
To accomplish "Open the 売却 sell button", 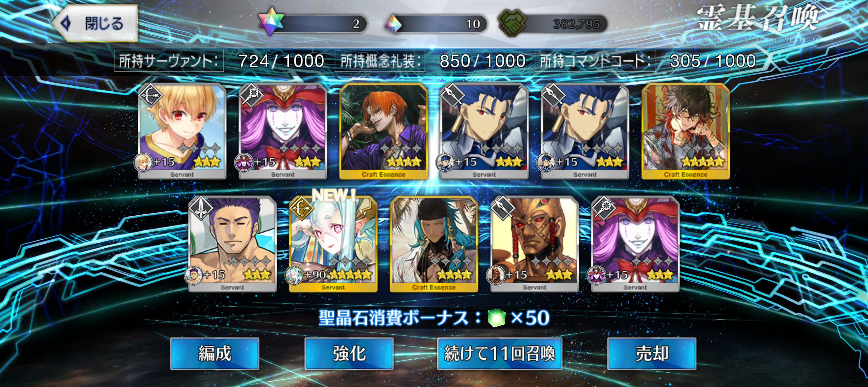I will (x=652, y=354).
